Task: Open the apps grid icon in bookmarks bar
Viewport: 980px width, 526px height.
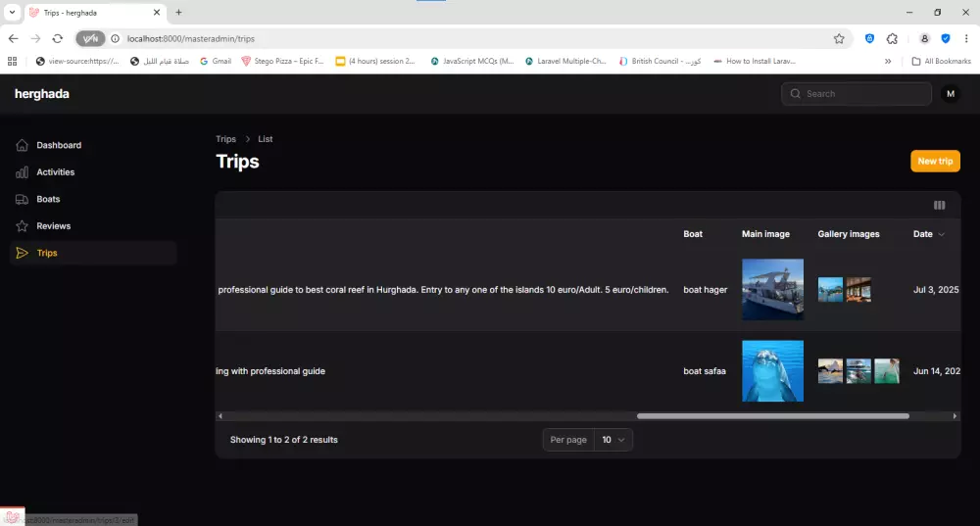Action: 12,62
